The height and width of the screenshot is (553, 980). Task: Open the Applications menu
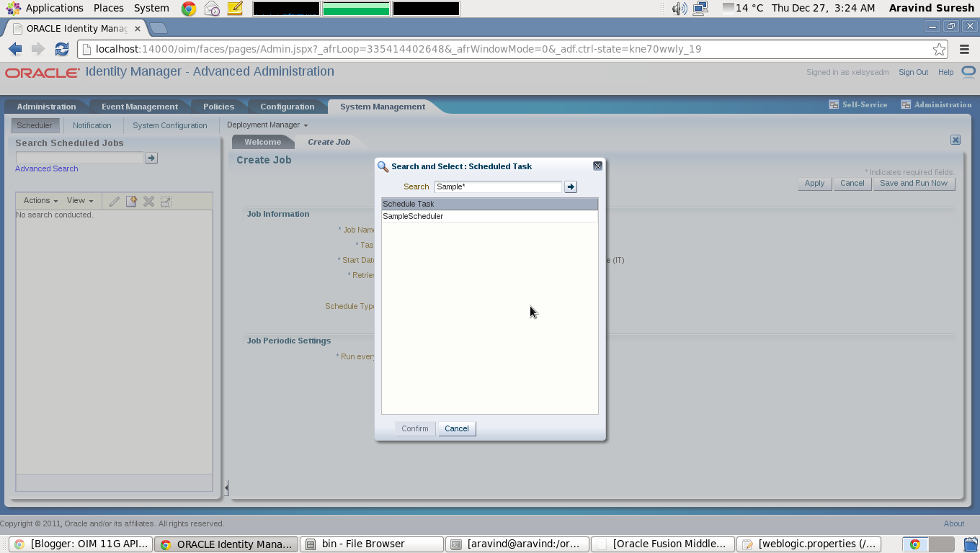coord(54,8)
